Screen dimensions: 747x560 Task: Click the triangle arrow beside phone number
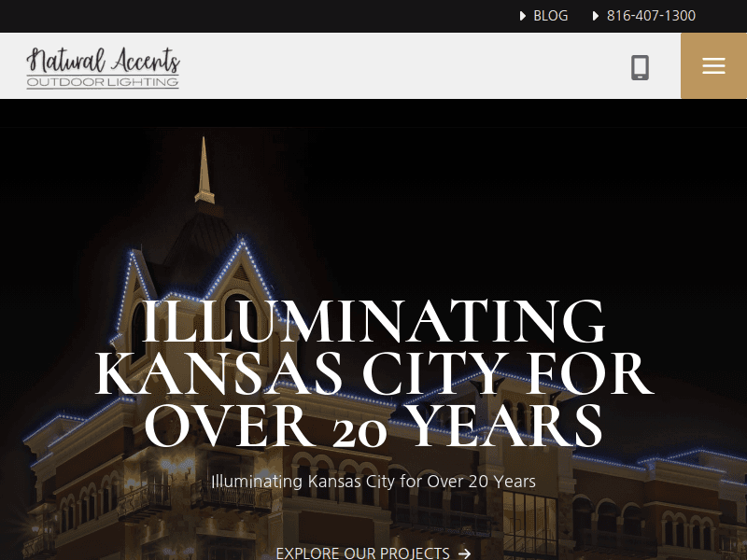tap(596, 16)
